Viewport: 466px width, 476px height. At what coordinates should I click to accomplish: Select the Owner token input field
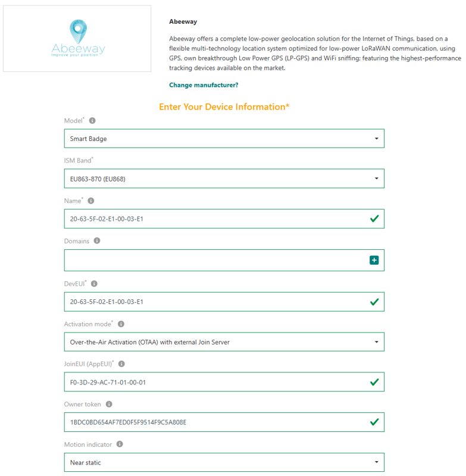214,422
